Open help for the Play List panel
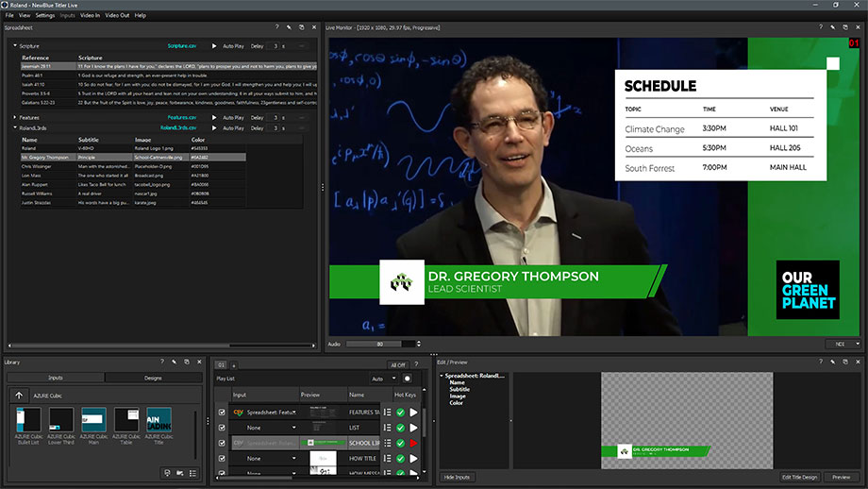 click(416, 364)
